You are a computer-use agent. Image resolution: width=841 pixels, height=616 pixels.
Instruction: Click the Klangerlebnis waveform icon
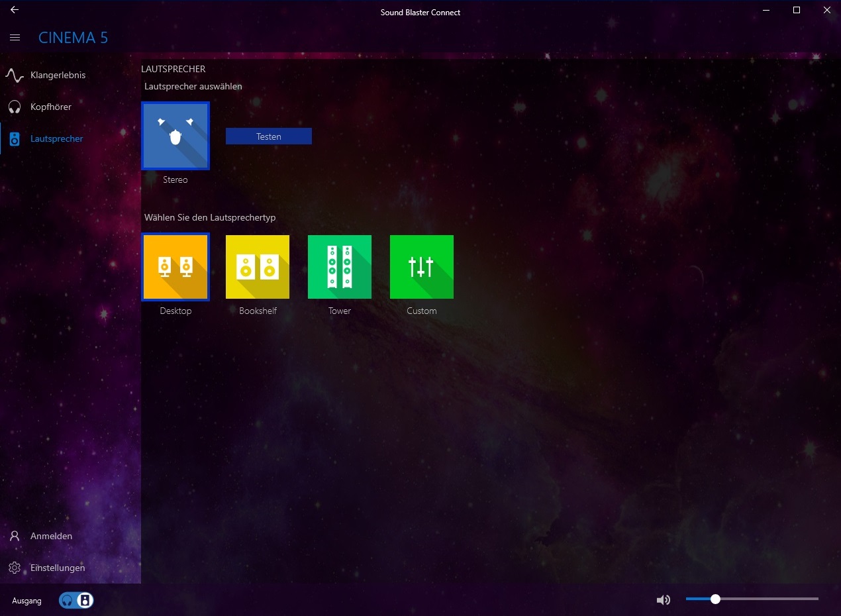coord(15,76)
